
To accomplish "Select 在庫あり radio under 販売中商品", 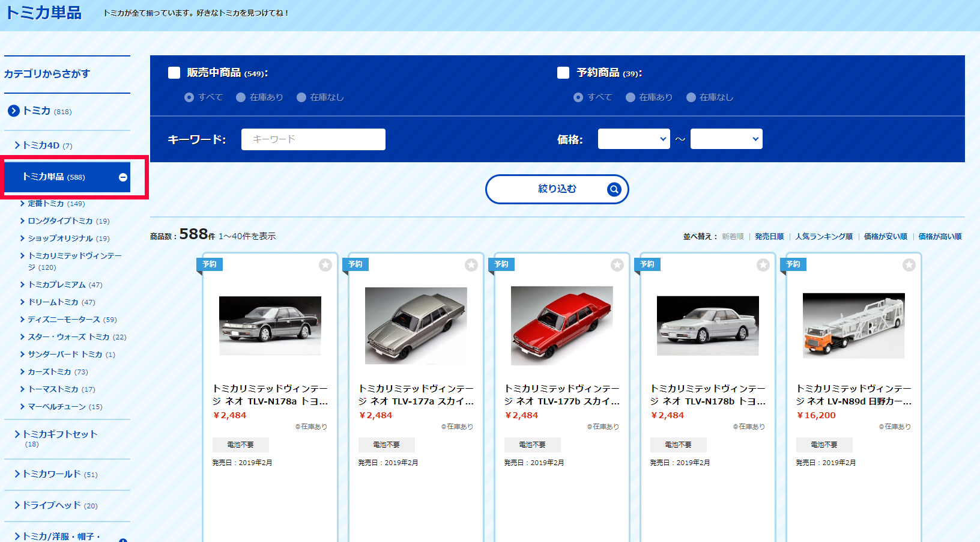I will 241,97.
